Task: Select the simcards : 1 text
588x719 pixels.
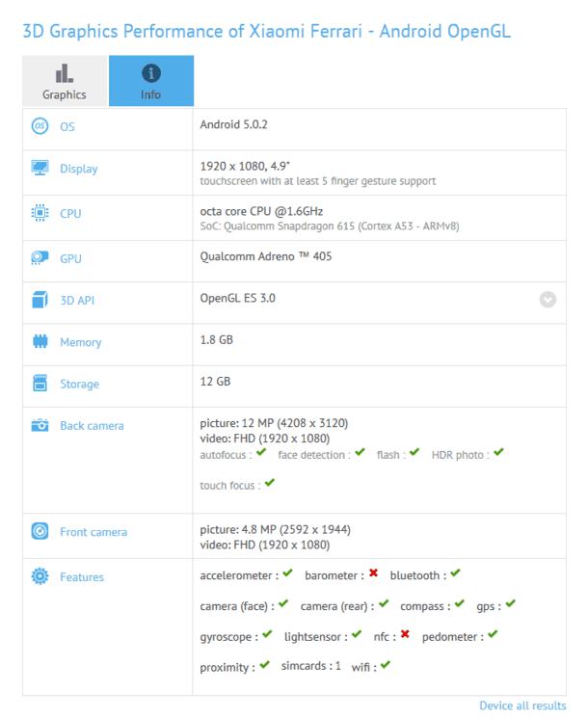Action: (311, 666)
